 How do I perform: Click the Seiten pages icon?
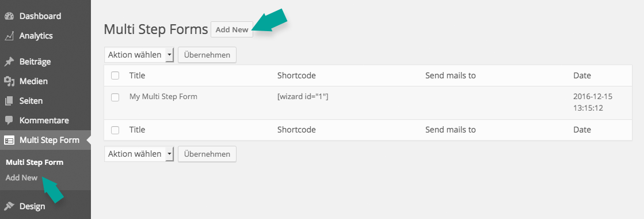[9, 101]
